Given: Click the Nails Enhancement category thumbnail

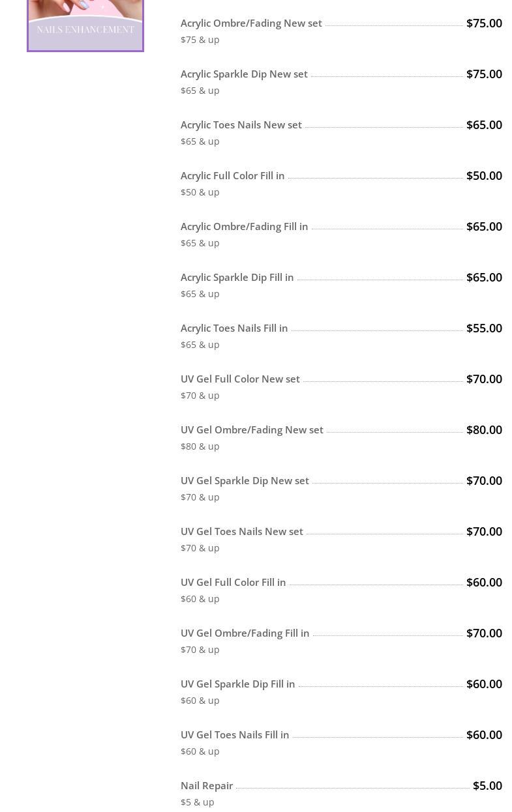Looking at the screenshot, I should tap(85, 25).
